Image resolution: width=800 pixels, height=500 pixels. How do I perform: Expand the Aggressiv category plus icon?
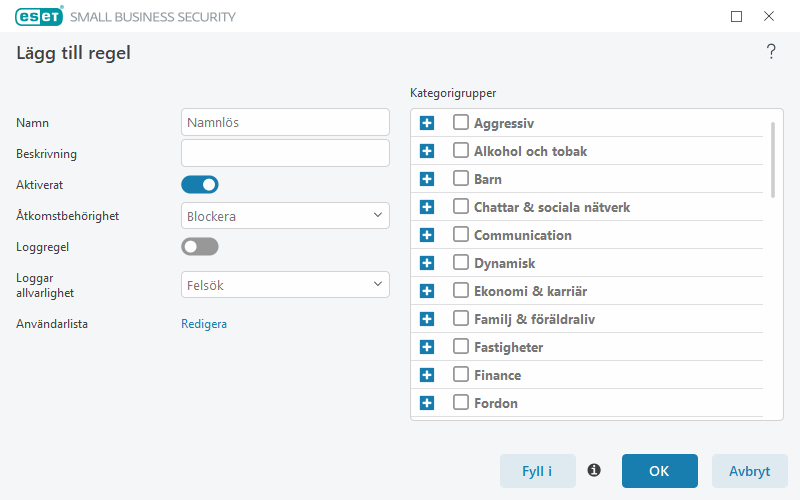click(x=427, y=123)
